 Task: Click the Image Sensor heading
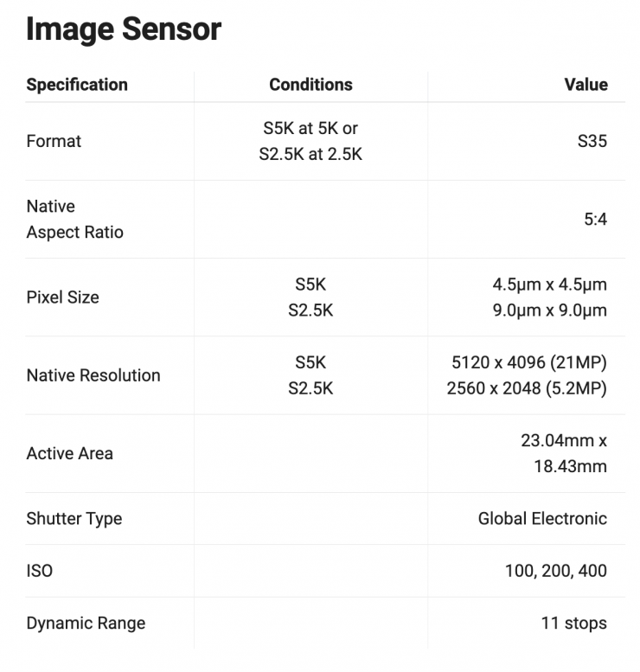coord(124,29)
